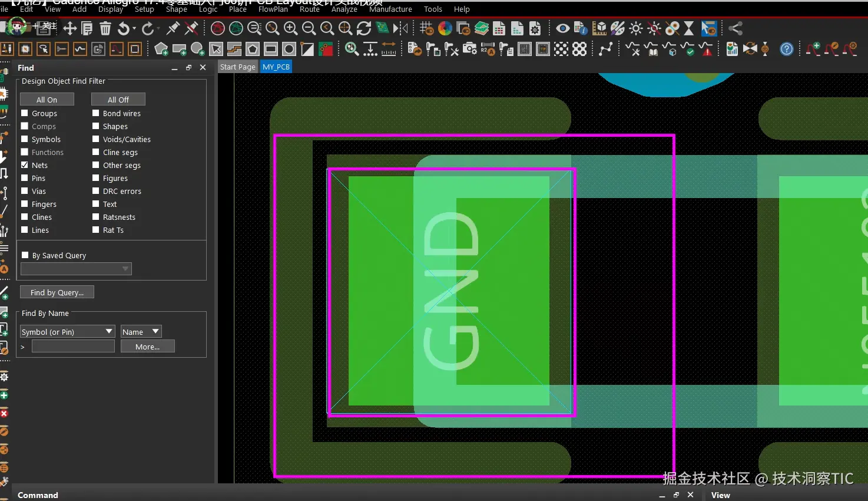Click the Delete trash can icon
The image size is (868, 501).
(x=105, y=28)
